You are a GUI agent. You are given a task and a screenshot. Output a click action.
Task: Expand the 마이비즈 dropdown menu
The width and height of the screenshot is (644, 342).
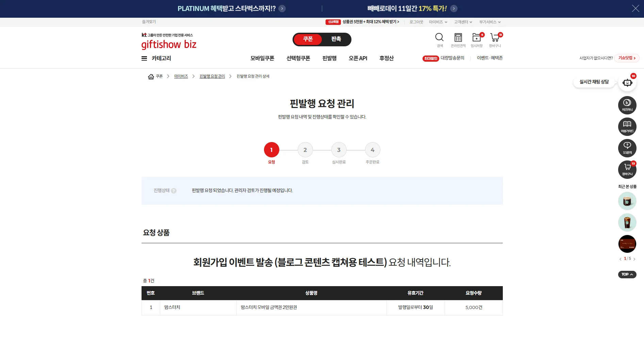[438, 22]
